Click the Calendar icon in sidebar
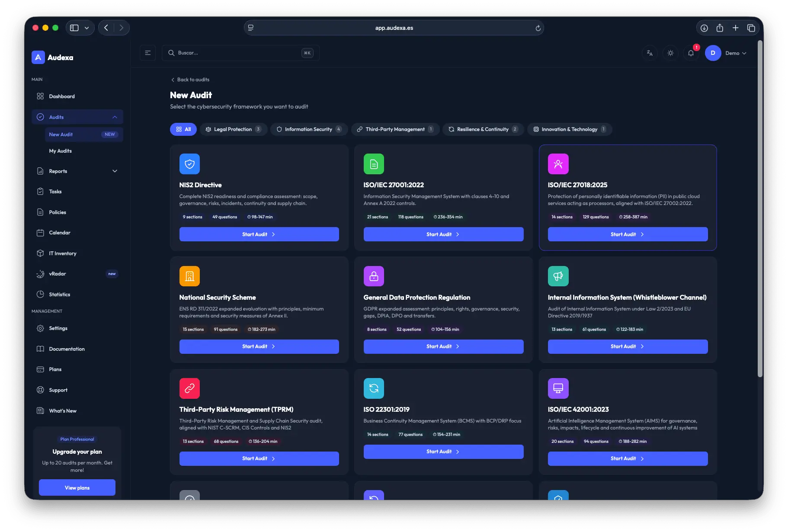 (x=40, y=233)
